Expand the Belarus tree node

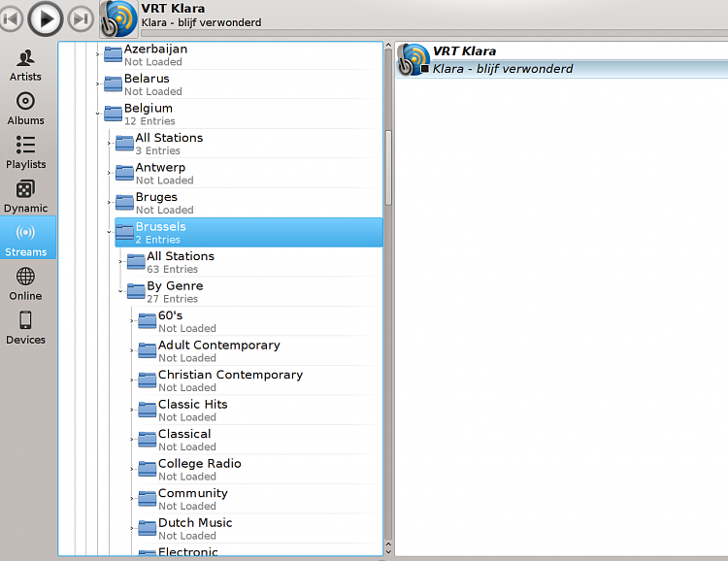coord(97,84)
